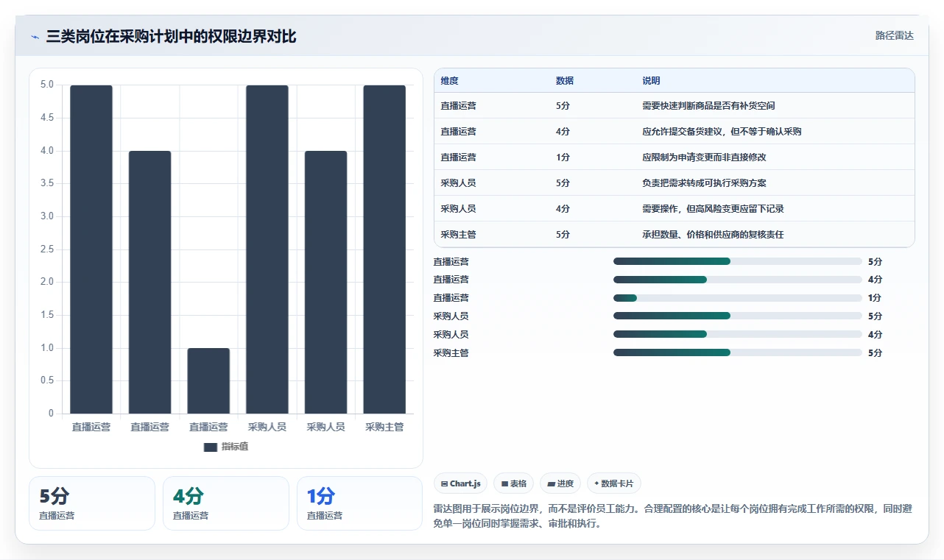Image resolution: width=944 pixels, height=560 pixels.
Task: Click the 直播运营 progress bar showing 1分
Action: click(737, 298)
